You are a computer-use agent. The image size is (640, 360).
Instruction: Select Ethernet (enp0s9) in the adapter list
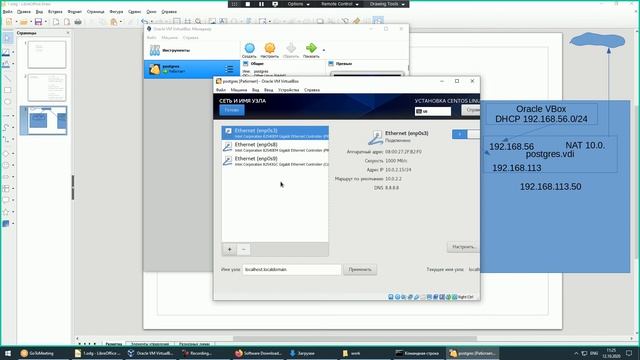point(275,161)
